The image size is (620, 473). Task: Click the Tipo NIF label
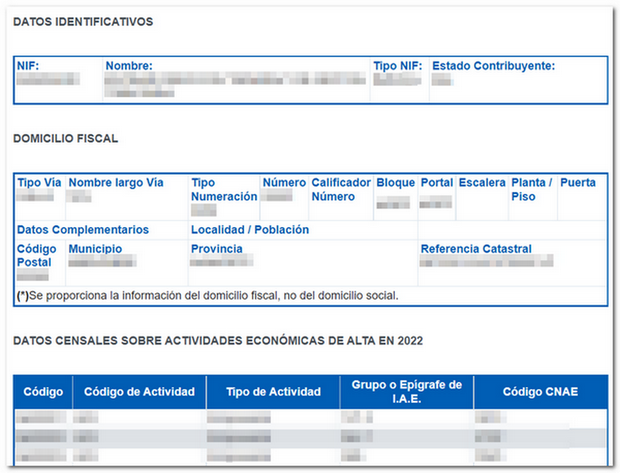[x=396, y=66]
